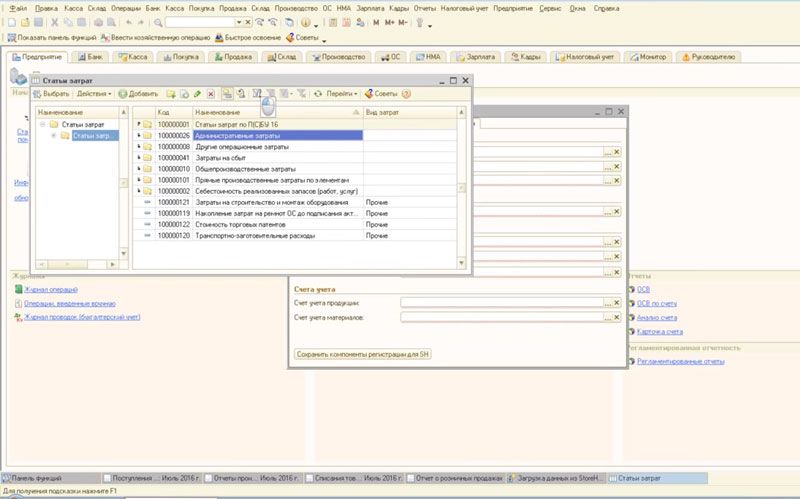Click the refresh list icon before Перейти
800x499 pixels.
(x=317, y=94)
